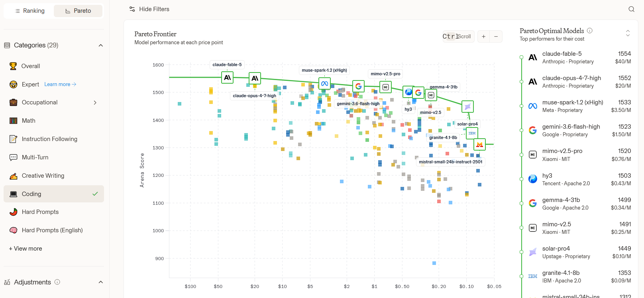Click the View more categories button

[x=26, y=249]
